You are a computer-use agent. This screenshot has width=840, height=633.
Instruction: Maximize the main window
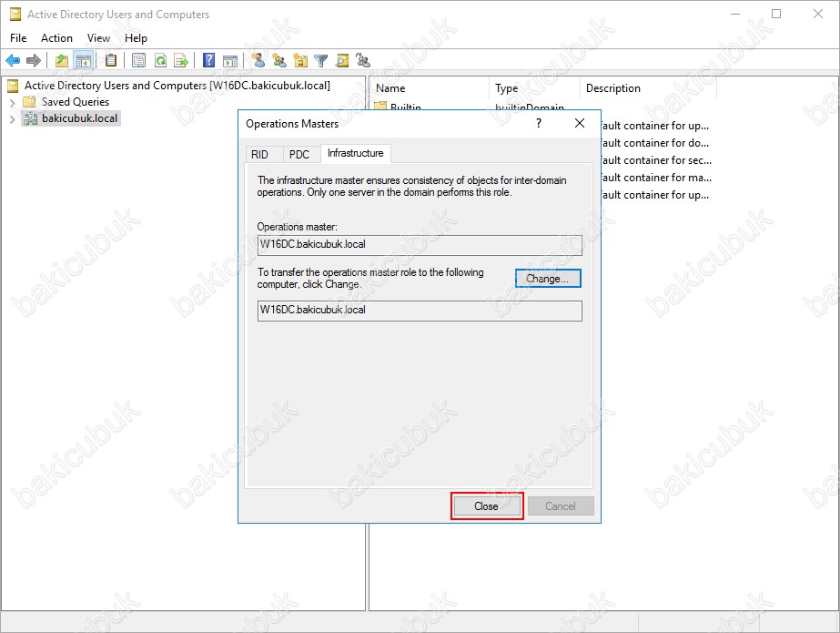(x=776, y=14)
